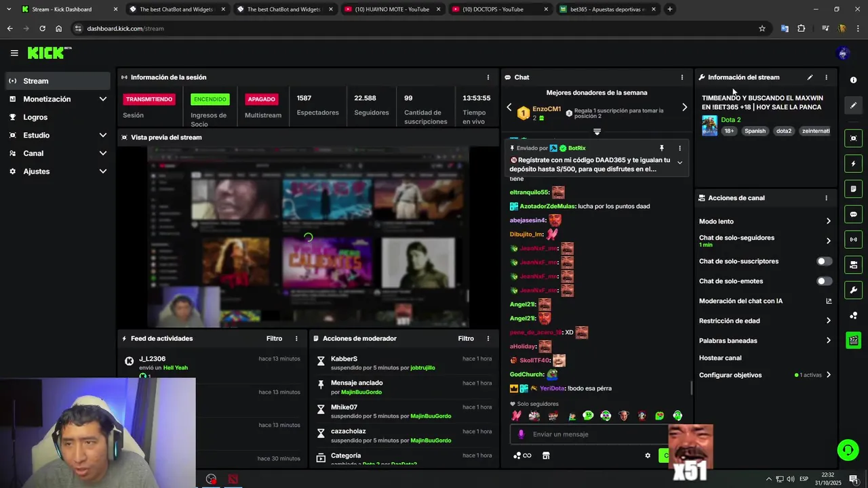Open Chrome extensions puzzle icon
This screenshot has height=488, width=868.
click(802, 28)
